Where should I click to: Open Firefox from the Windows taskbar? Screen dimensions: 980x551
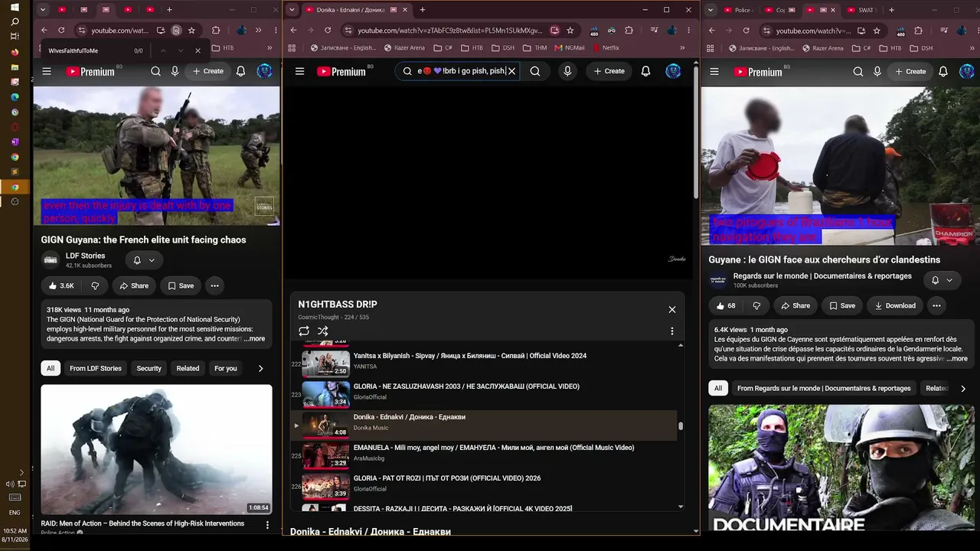click(x=15, y=53)
